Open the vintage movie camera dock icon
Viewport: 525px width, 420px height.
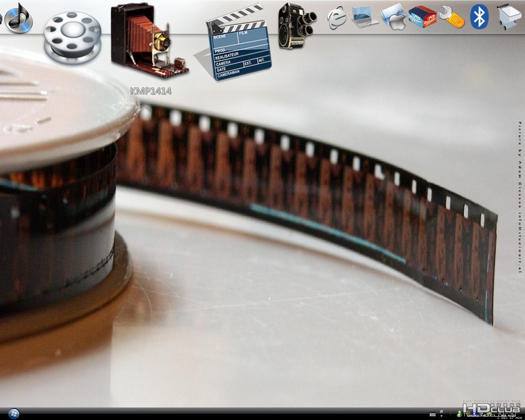coord(297,25)
